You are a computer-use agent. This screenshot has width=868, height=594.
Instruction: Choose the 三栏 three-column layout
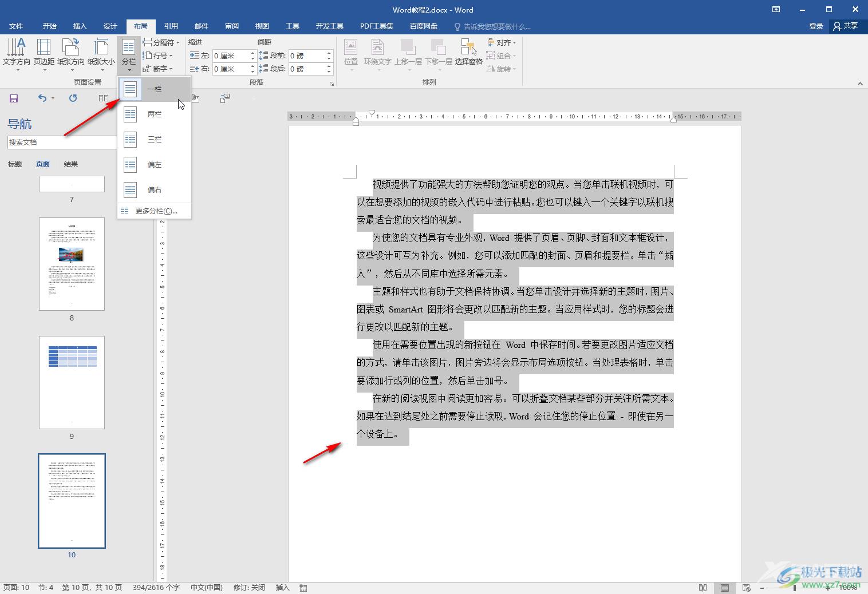[x=155, y=140]
